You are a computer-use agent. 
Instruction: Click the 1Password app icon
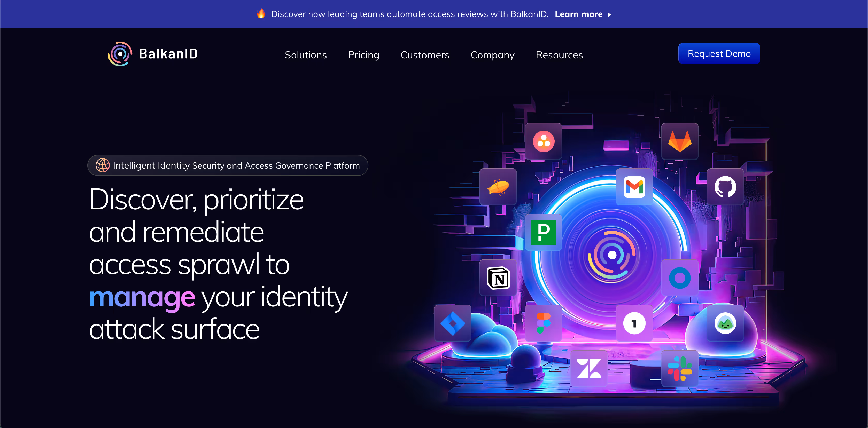(634, 323)
